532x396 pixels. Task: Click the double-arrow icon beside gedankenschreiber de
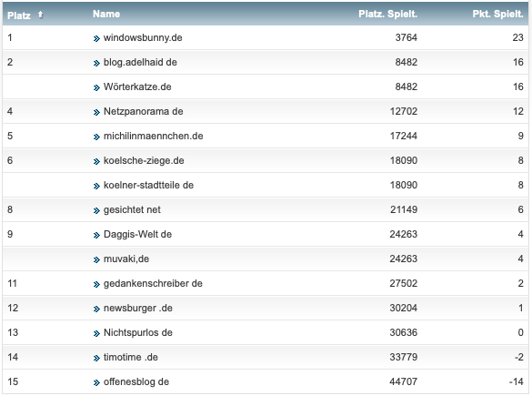(96, 285)
